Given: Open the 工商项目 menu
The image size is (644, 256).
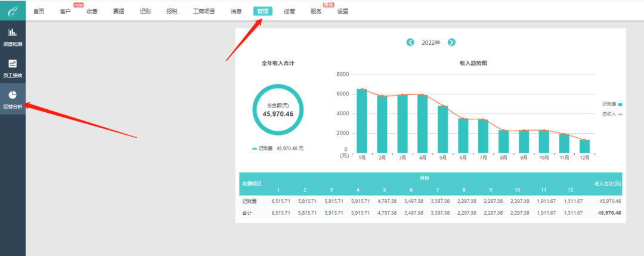Looking at the screenshot, I should (204, 11).
